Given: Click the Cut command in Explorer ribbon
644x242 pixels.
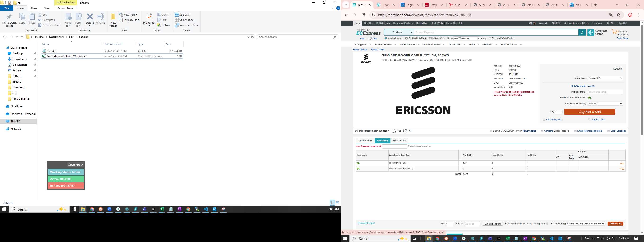Looking at the screenshot, I should click(x=43, y=15).
